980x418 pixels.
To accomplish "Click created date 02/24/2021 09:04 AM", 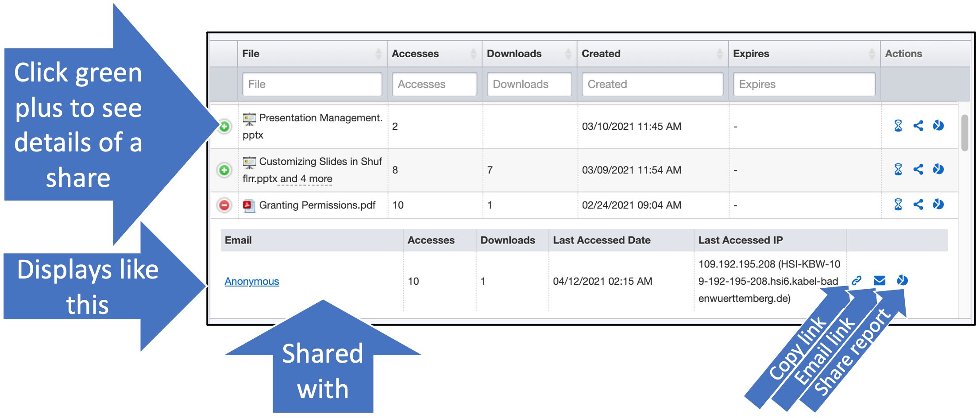I will (632, 205).
